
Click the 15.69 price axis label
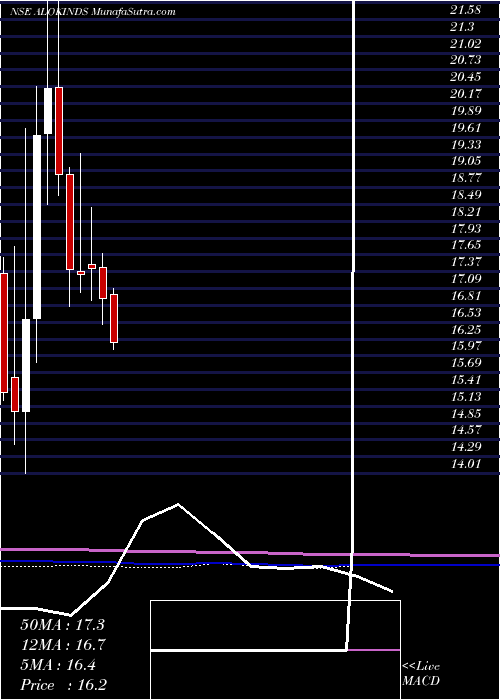pyautogui.click(x=465, y=363)
